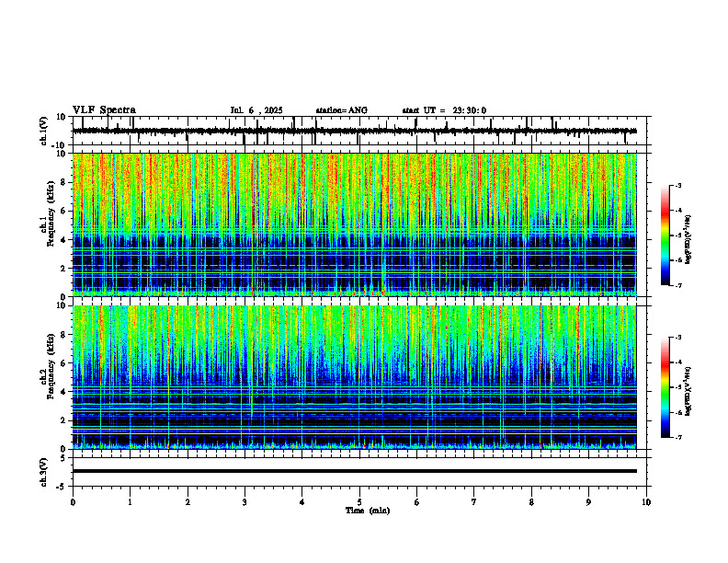The width and height of the screenshot is (728, 563).
Task: Click the "-7" label below ch.2 color scale
Action: pyautogui.click(x=678, y=438)
